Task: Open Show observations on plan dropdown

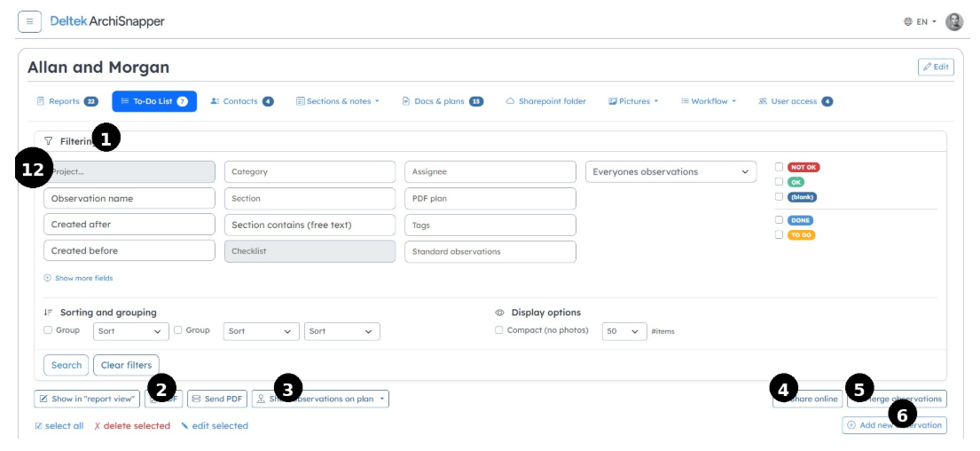Action: click(321, 400)
